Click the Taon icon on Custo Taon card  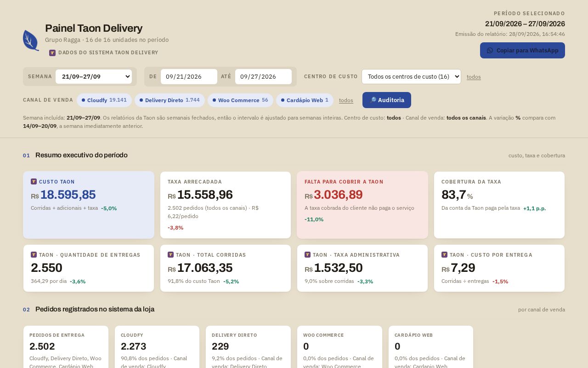click(34, 182)
